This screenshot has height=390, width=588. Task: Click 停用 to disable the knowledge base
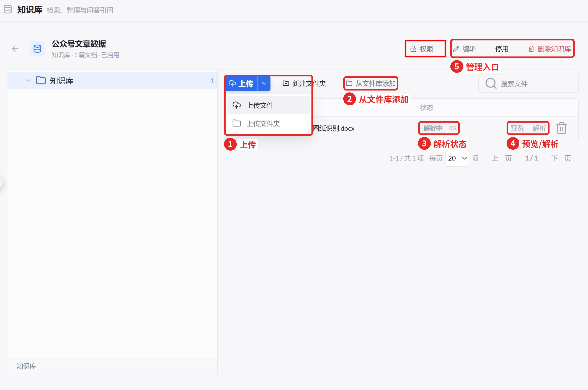(x=502, y=49)
